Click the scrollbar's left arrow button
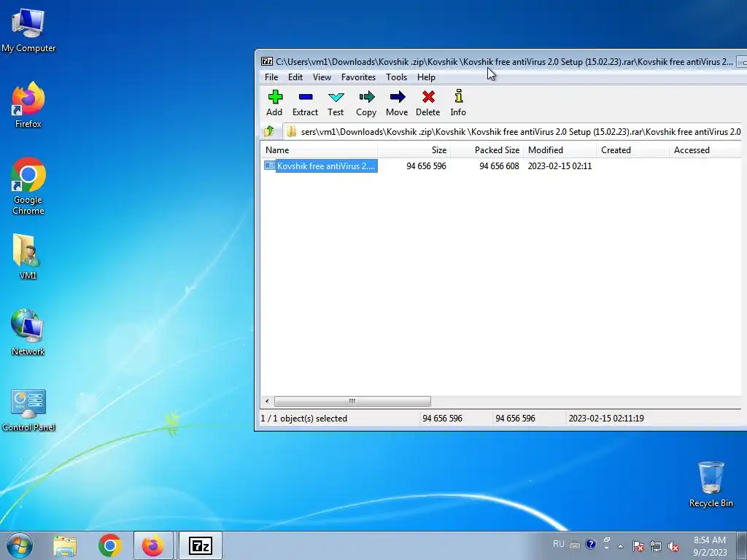 (267, 401)
